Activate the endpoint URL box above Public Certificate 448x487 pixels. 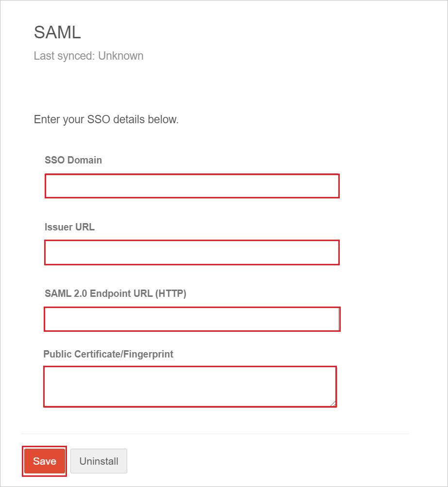[x=192, y=319]
